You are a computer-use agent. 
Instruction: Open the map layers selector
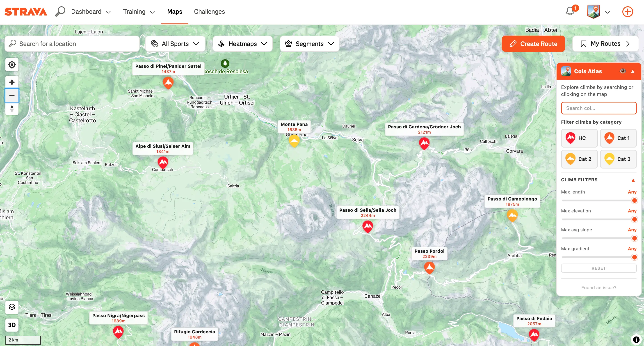pyautogui.click(x=12, y=307)
